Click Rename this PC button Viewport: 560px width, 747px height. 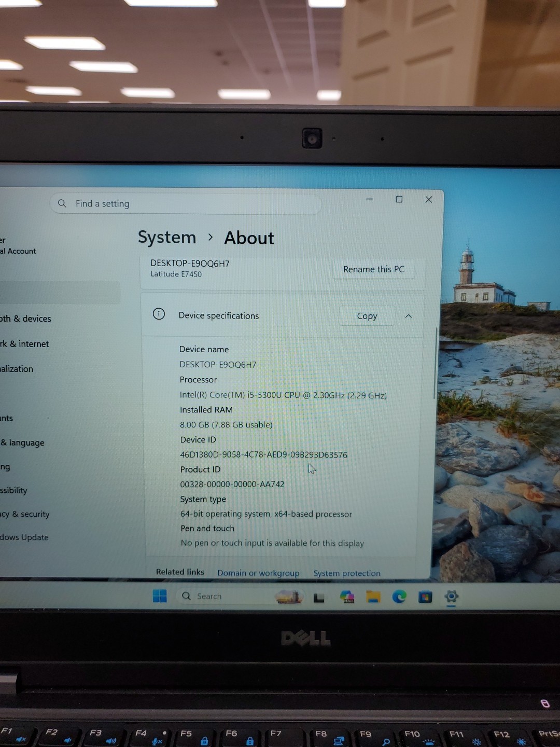[x=373, y=269]
